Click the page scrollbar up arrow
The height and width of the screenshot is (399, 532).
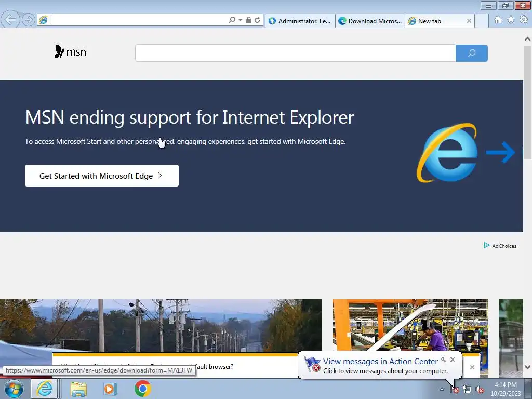tap(527, 39)
